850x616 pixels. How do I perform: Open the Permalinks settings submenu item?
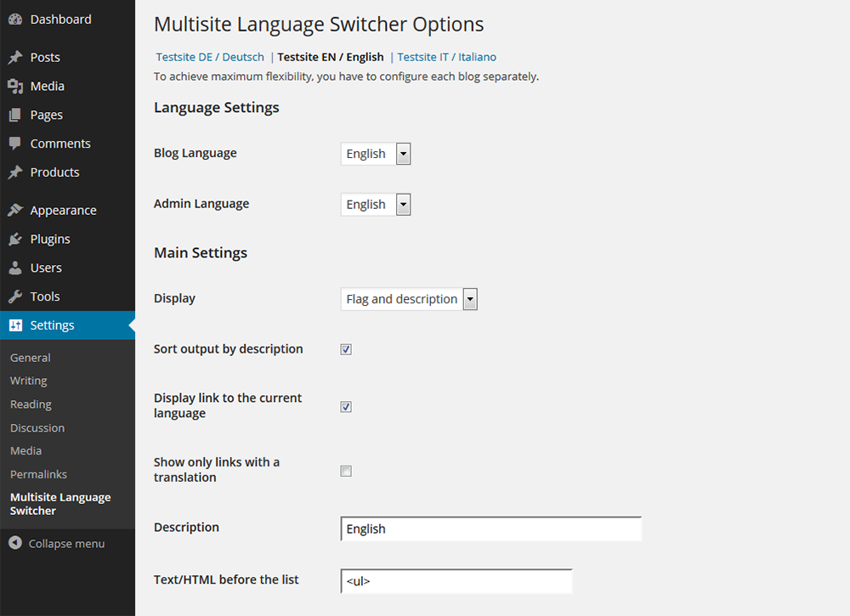tap(38, 474)
